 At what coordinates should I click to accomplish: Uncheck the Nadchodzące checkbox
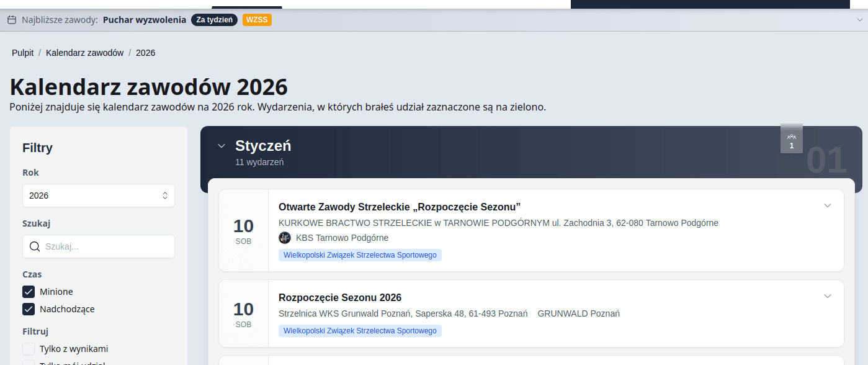coord(29,309)
